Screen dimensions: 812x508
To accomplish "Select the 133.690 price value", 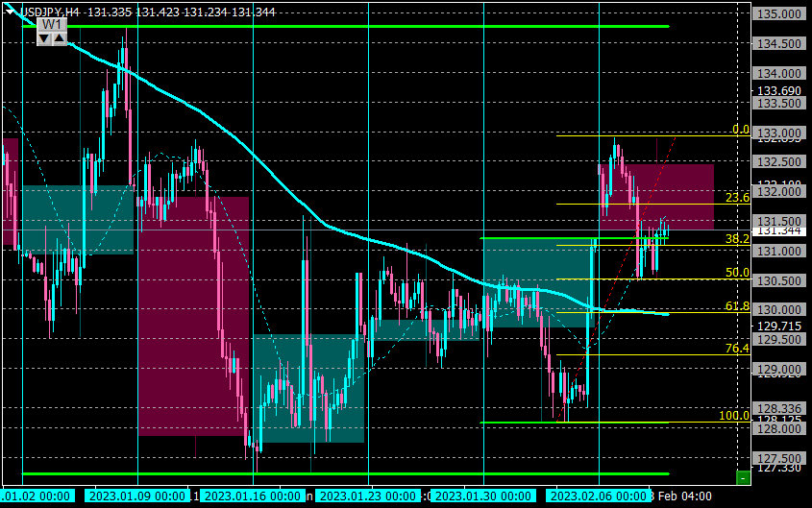I will (779, 91).
